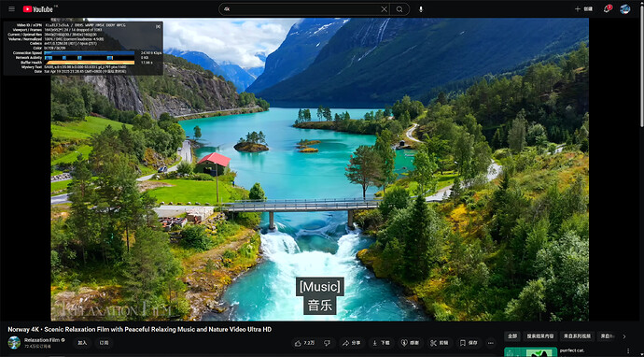Click the 加入 join button
The height and width of the screenshot is (357, 644).
tap(82, 343)
